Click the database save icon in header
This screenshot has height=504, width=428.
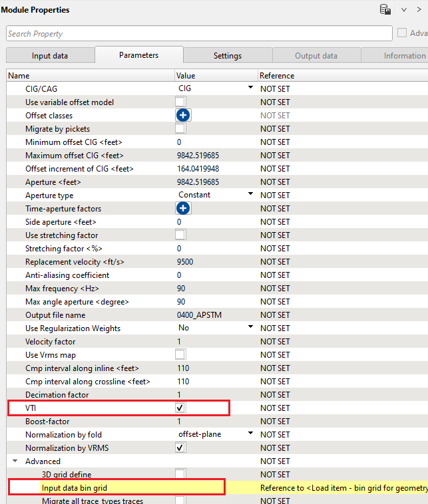(385, 10)
